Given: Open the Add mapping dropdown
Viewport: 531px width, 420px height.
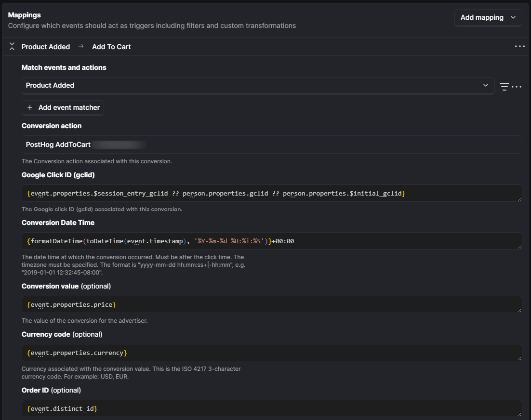Looking at the screenshot, I should [x=488, y=17].
